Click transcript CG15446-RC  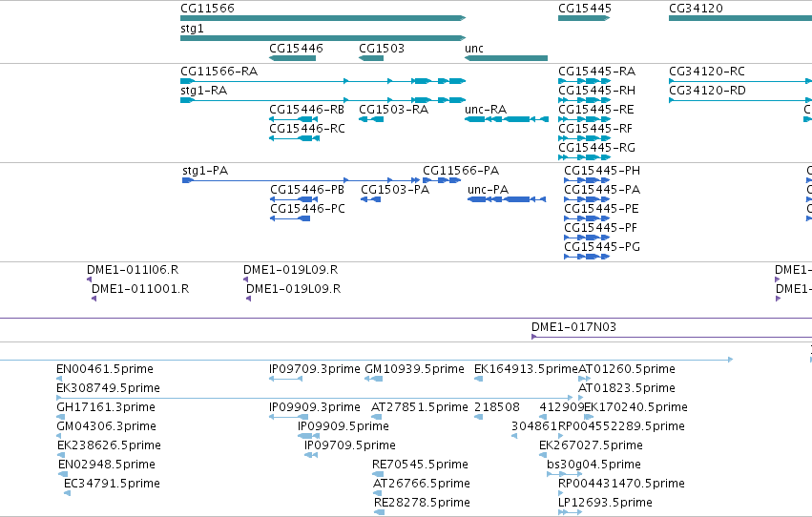click(294, 138)
